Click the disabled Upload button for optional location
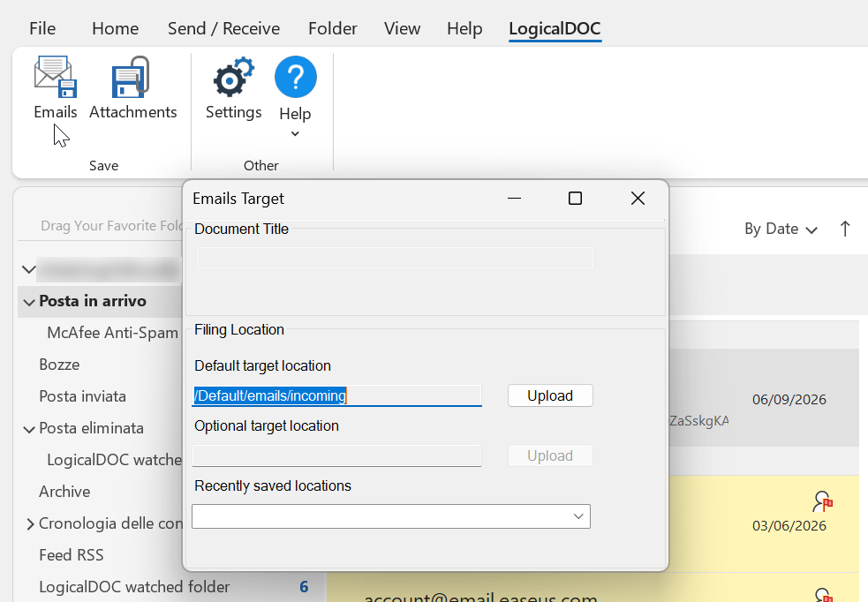Viewport: 868px width, 602px height. 550,455
